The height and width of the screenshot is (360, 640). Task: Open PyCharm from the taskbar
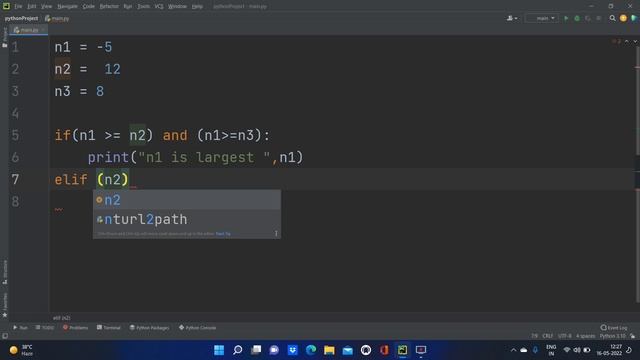(402, 350)
